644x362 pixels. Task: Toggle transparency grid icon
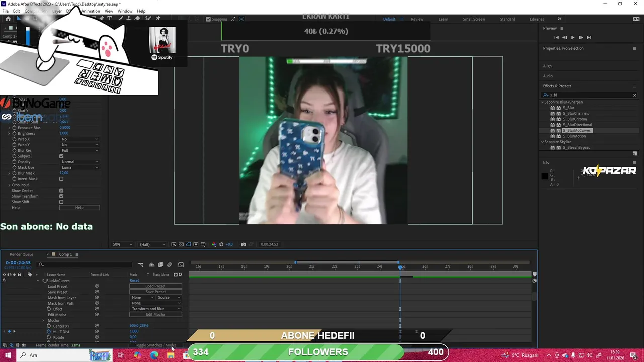coord(181,244)
